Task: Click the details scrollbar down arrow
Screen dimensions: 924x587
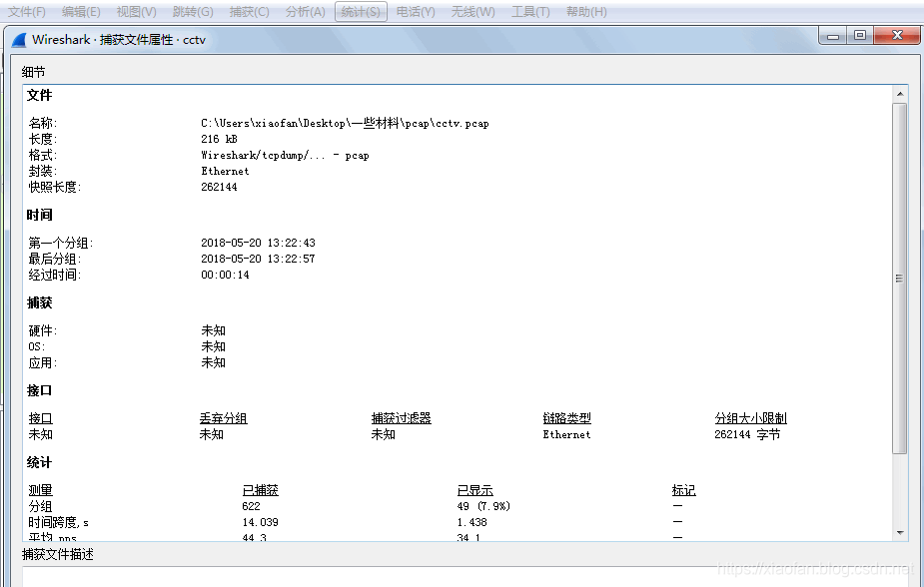Action: click(x=900, y=533)
